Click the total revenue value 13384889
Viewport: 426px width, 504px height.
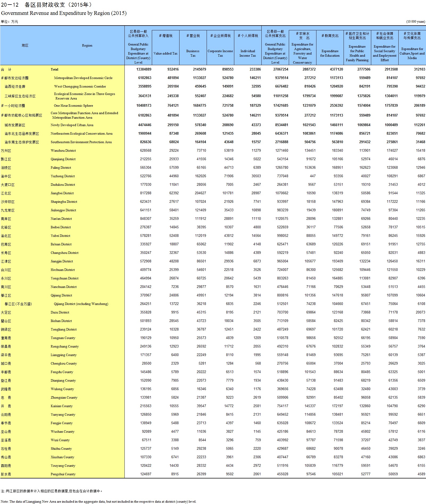pos(144,69)
